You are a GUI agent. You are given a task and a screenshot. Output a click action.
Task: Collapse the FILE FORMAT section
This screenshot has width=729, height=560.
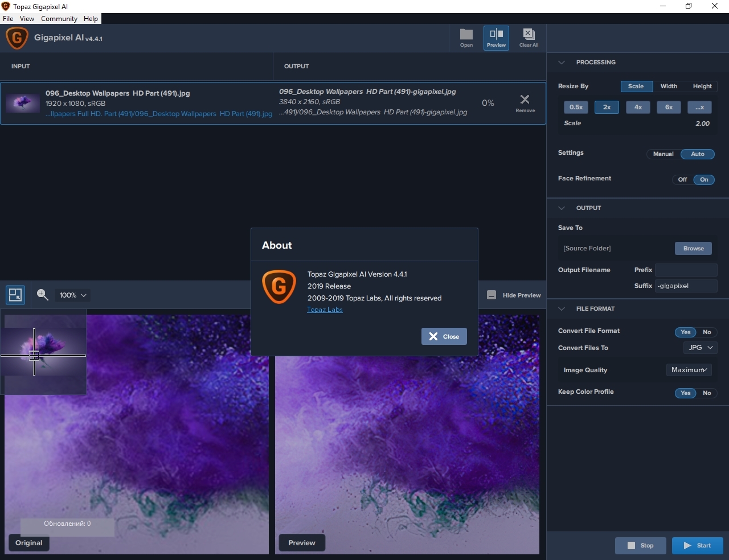562,309
